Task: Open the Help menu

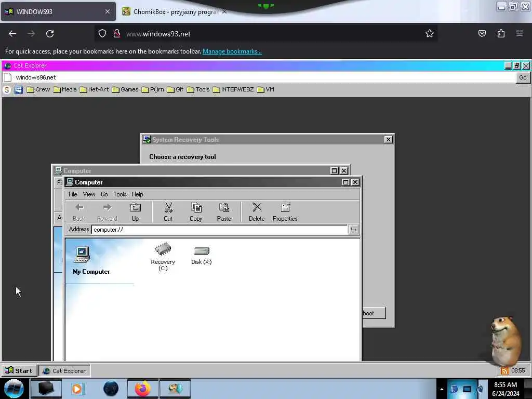Action: [137, 194]
